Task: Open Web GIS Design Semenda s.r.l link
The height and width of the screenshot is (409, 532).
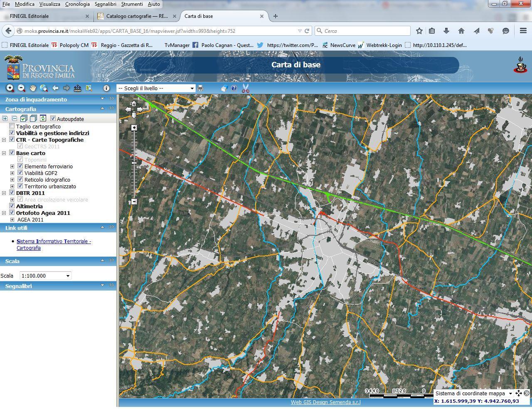Action: [325, 402]
